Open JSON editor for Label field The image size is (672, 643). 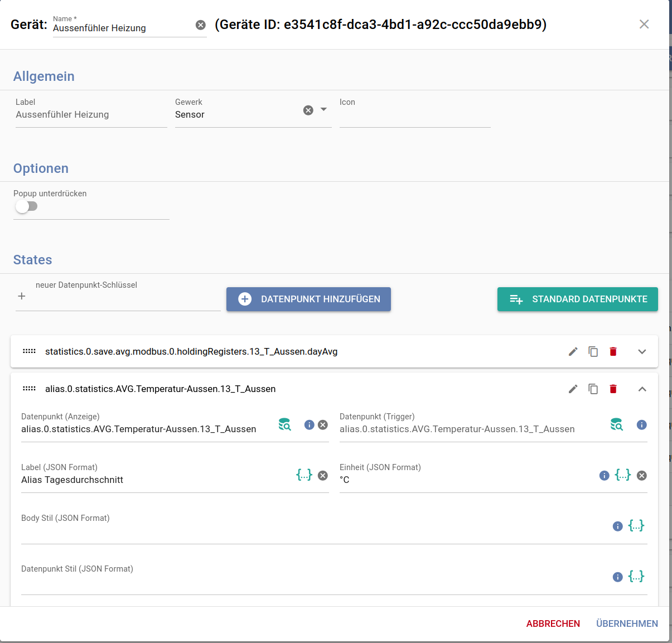point(304,475)
